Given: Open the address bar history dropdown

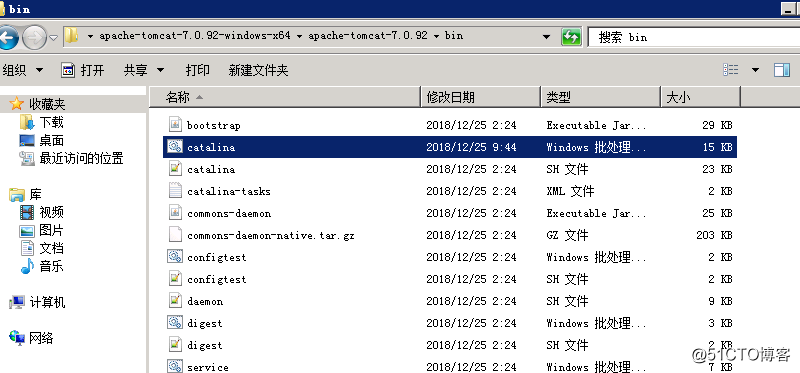Looking at the screenshot, I should point(546,37).
